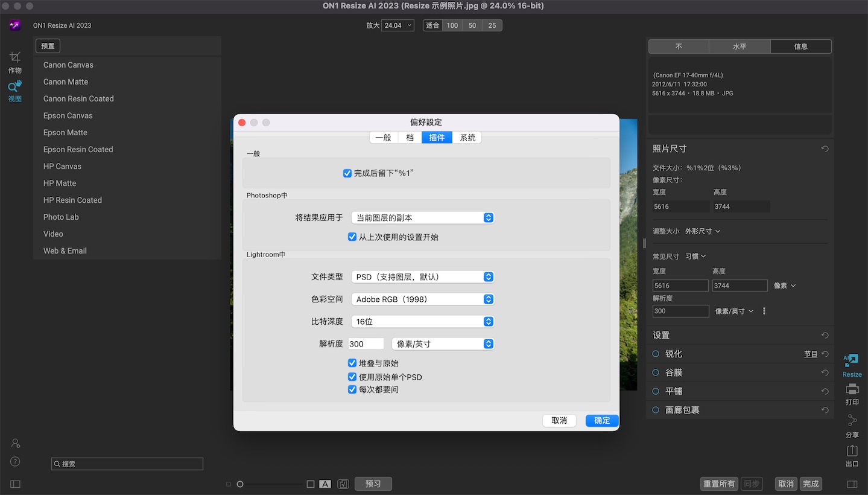Toggle 完成后留下“%1” checkbox
This screenshot has height=495, width=868.
[x=347, y=173]
